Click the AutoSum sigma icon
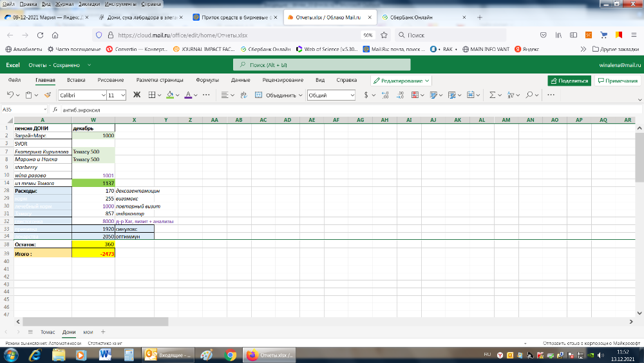Viewport: 644px width, 363px height. coord(492,95)
